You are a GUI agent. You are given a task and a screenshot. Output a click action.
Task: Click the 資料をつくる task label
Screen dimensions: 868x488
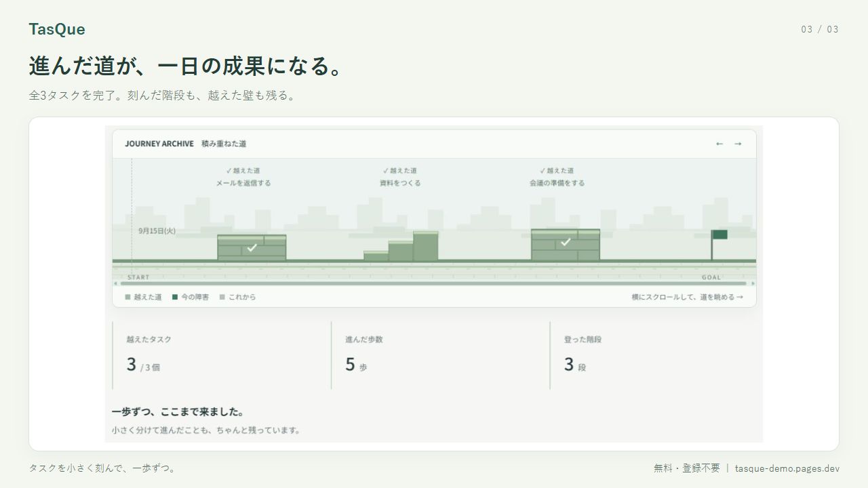[400, 183]
